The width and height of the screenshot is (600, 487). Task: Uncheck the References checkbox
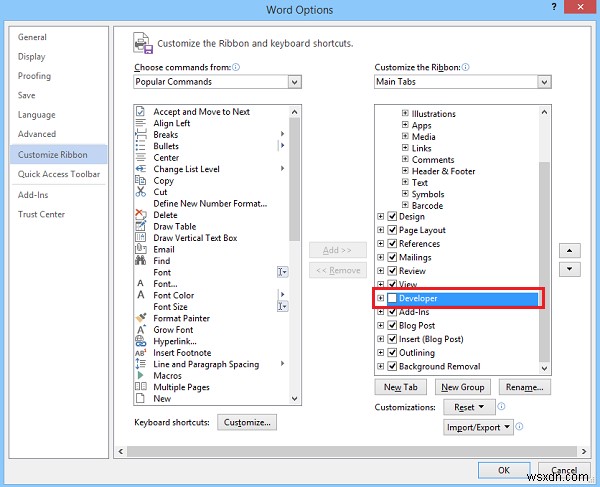coord(392,244)
